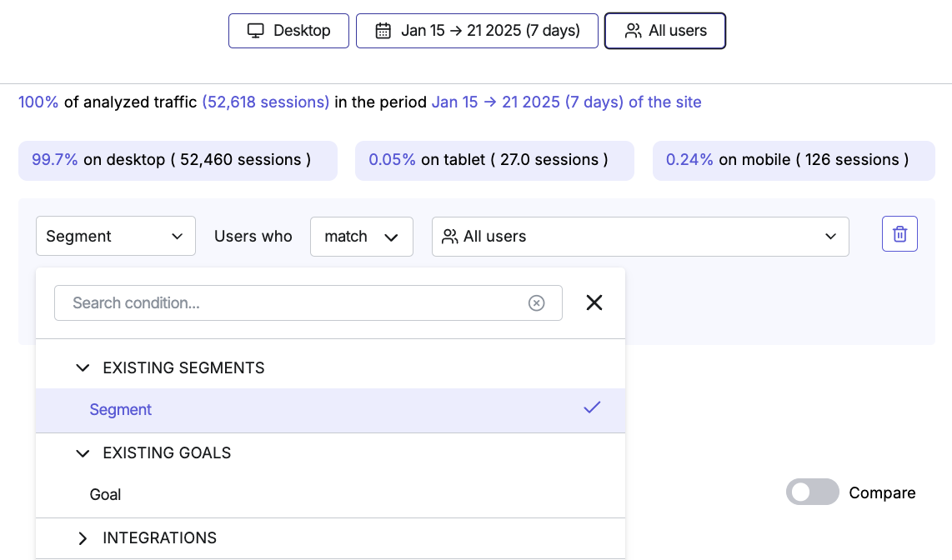
Task: Click the people icon inside the All users selector
Action: click(451, 237)
